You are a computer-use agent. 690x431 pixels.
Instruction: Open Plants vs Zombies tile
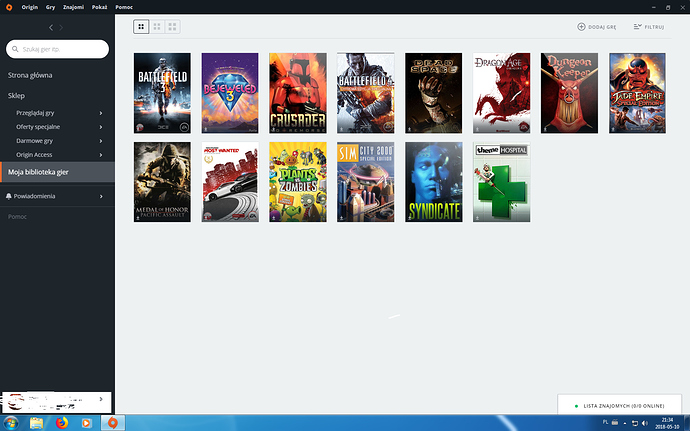pyautogui.click(x=298, y=182)
